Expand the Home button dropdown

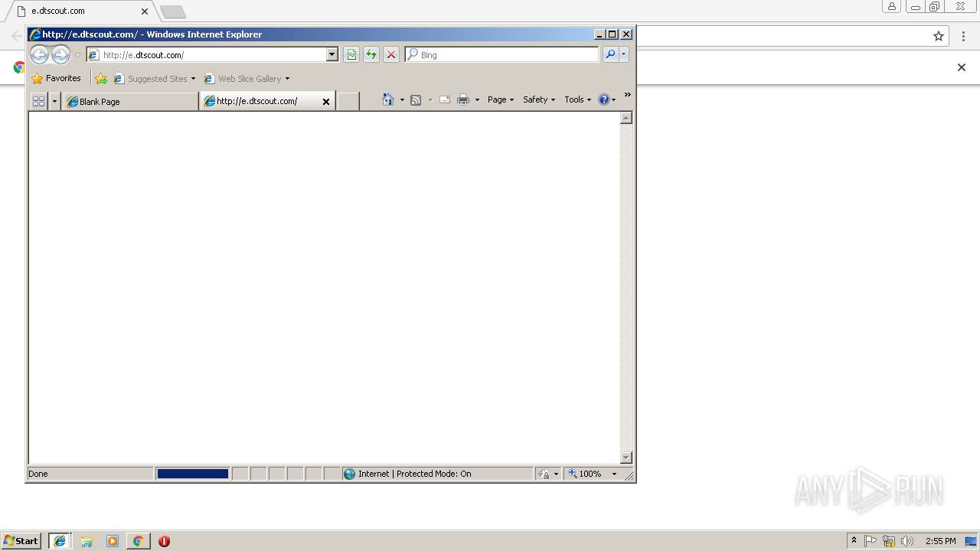pos(402,99)
